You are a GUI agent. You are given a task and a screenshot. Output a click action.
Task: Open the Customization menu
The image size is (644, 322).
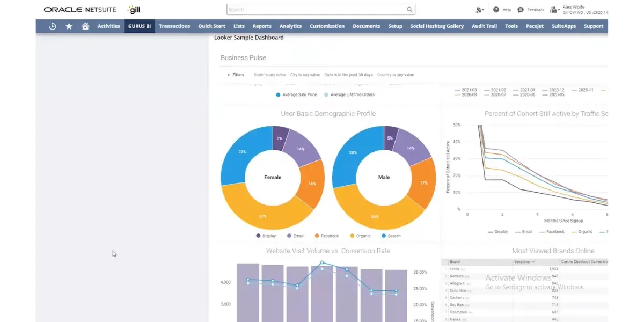pyautogui.click(x=327, y=26)
